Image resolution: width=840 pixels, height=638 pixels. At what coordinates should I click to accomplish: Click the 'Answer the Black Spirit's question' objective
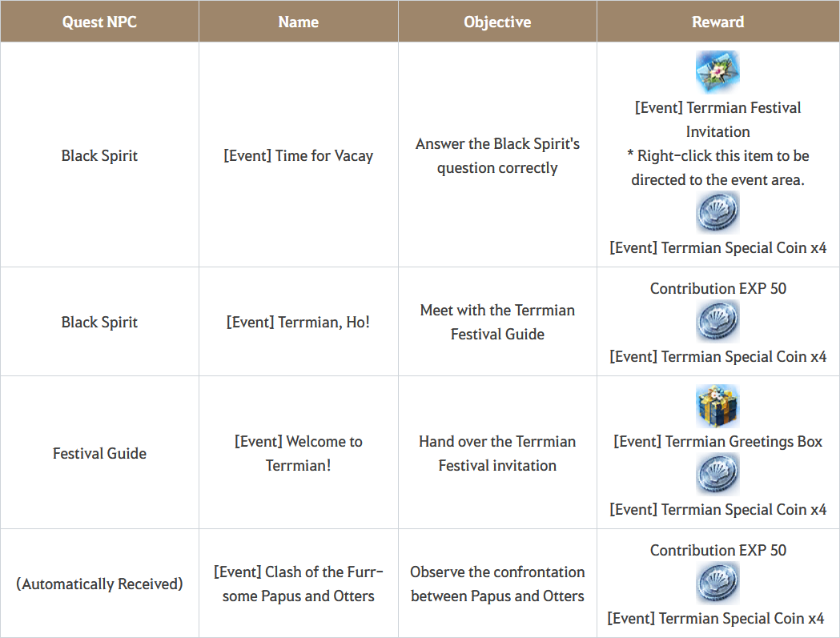pyautogui.click(x=497, y=155)
